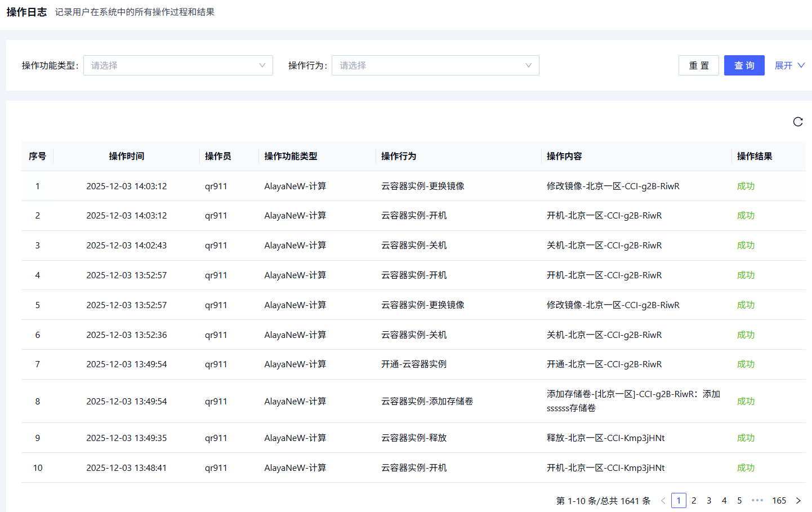Click the pagination ellipsis jump icon
This screenshot has height=512, width=812.
click(757, 500)
